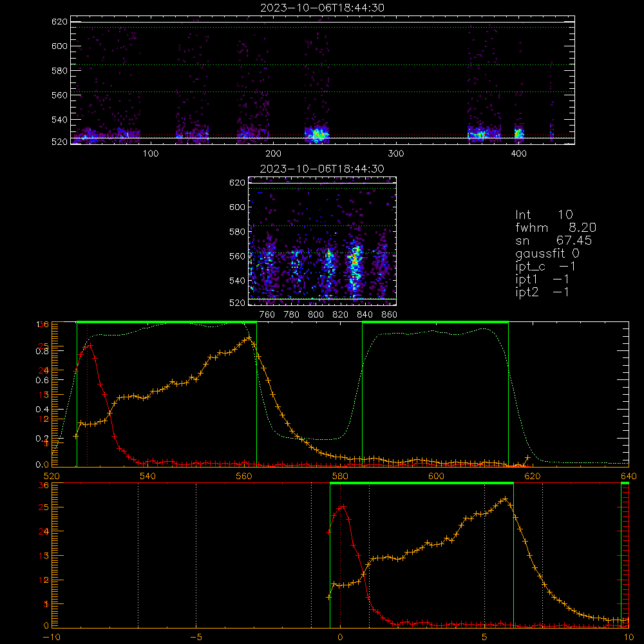The height and width of the screenshot is (644, 644).
Task: Click x-axis label 760 on middle spectrogram
Action: [267, 315]
